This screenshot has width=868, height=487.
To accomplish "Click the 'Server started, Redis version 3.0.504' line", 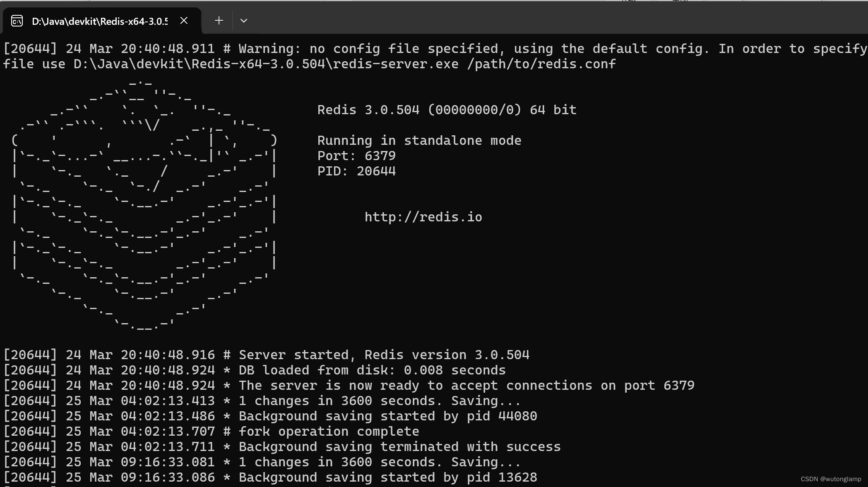I will (x=266, y=355).
